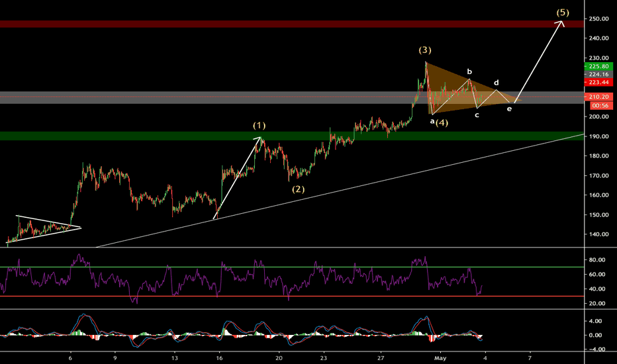Click the 4.00 label on MACD scale
Screen dimensions: 617x364
tap(596, 321)
